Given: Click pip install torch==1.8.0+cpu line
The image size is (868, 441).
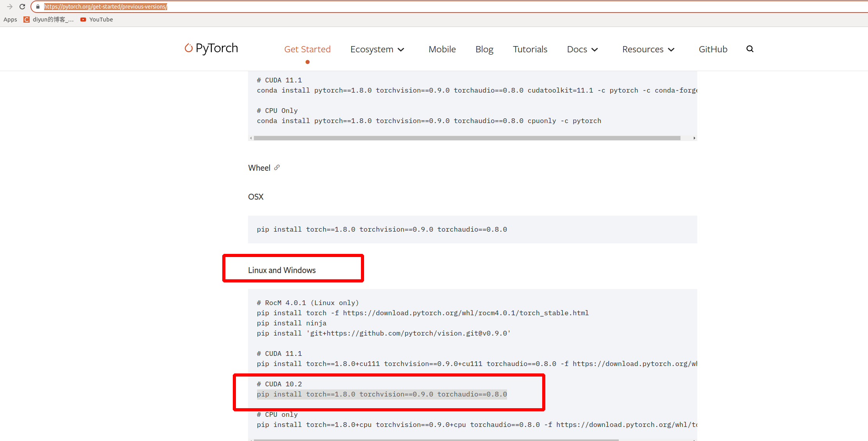Looking at the screenshot, I should pyautogui.click(x=477, y=425).
